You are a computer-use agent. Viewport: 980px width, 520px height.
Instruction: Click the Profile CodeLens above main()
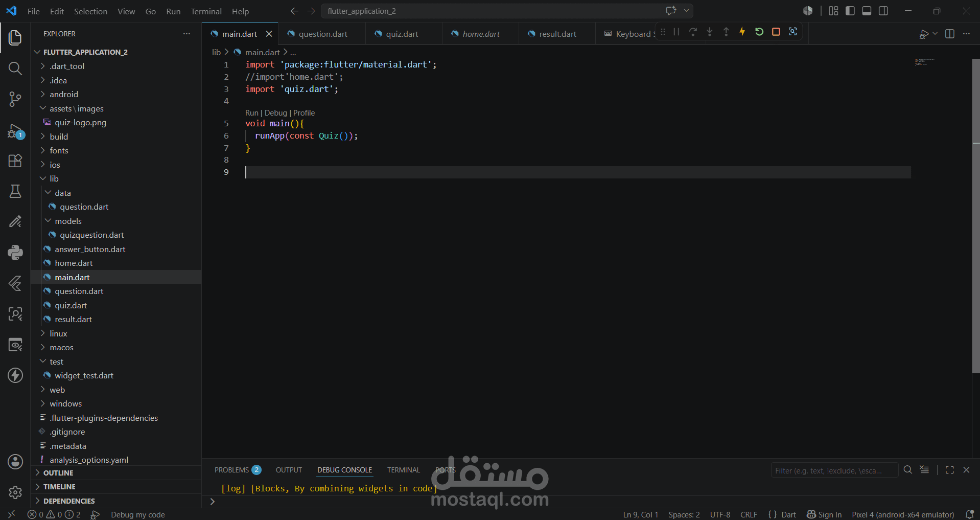(304, 113)
